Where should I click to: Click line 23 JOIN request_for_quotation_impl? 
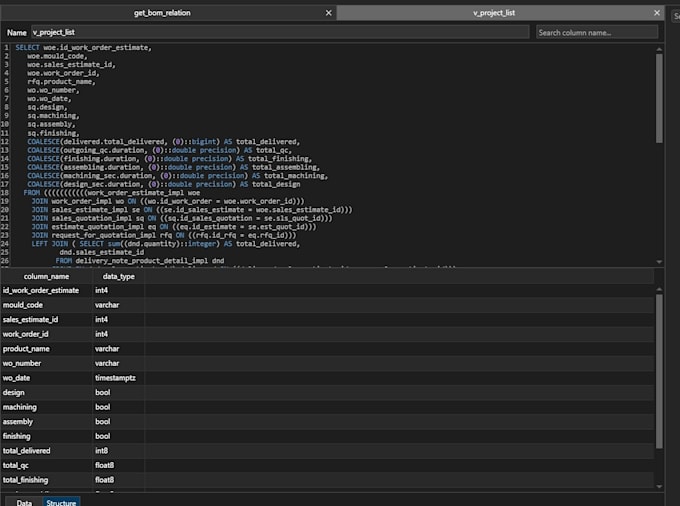point(164,235)
